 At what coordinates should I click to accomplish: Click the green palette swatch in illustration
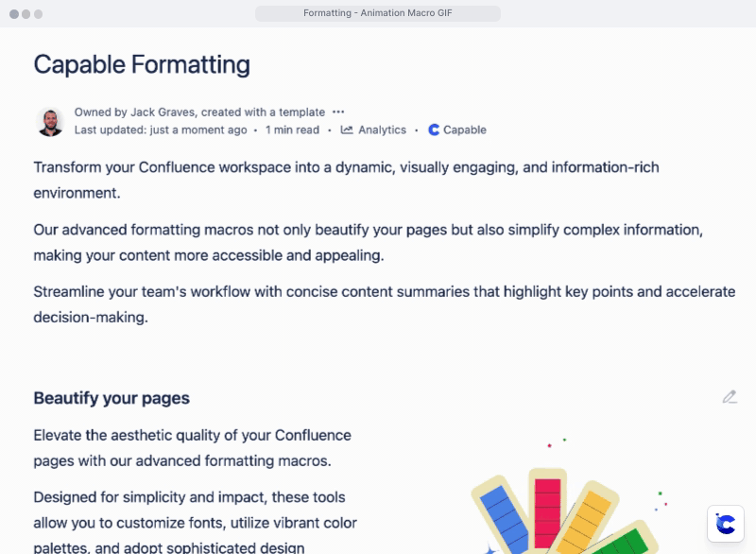[x=628, y=545]
